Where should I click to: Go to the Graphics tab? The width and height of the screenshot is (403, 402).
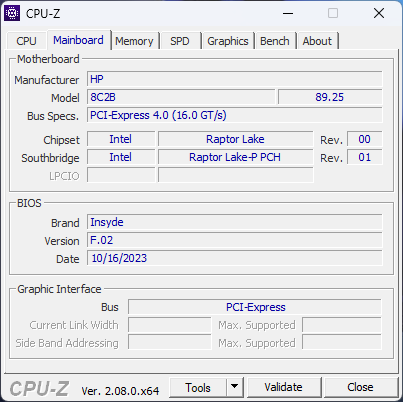click(228, 41)
